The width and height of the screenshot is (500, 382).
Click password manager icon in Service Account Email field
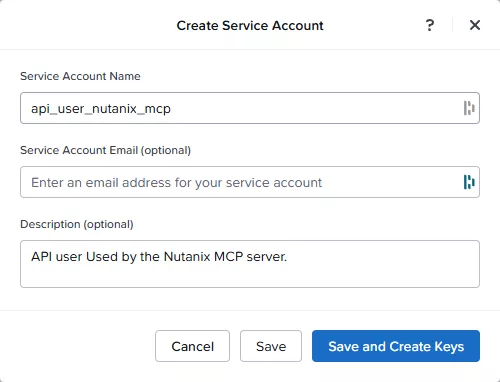[x=469, y=182]
